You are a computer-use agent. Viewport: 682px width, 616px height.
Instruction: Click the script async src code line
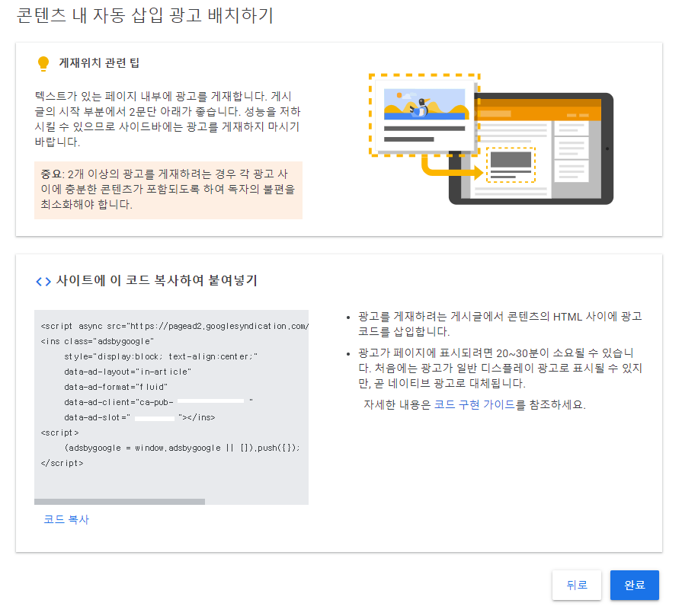(175, 326)
